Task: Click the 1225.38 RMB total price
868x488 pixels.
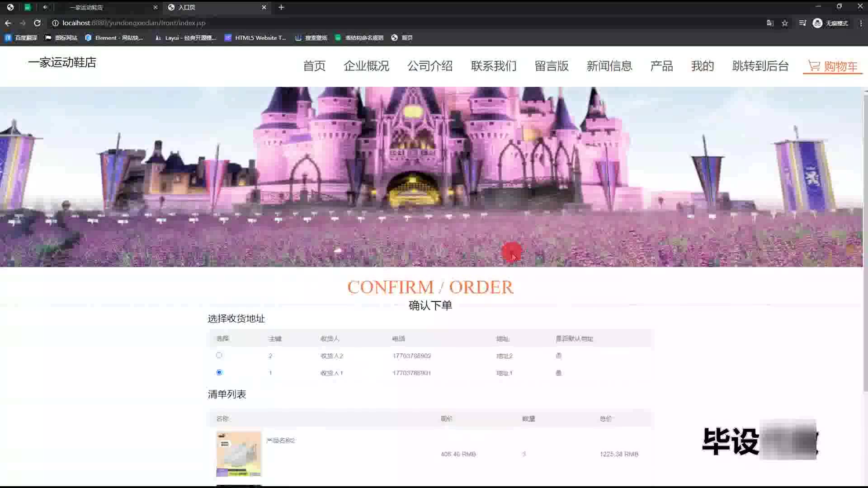Action: (x=619, y=454)
